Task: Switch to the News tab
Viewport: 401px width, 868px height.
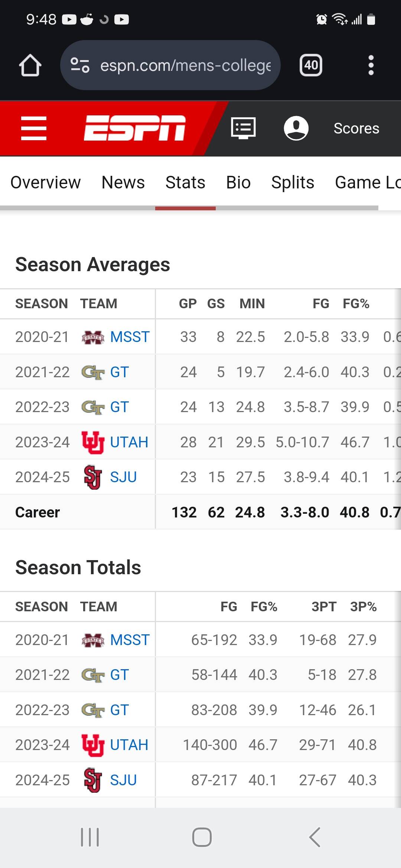Action: [123, 183]
